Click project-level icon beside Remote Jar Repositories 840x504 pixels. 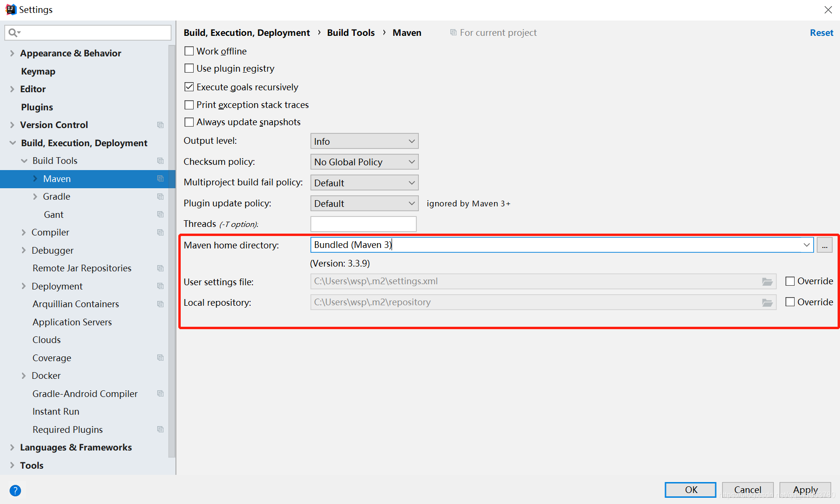click(161, 268)
